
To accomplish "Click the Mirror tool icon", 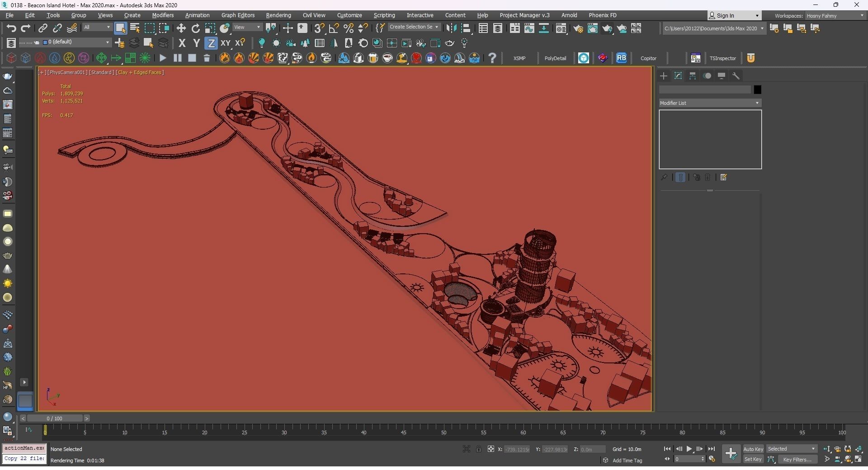I will pos(451,28).
